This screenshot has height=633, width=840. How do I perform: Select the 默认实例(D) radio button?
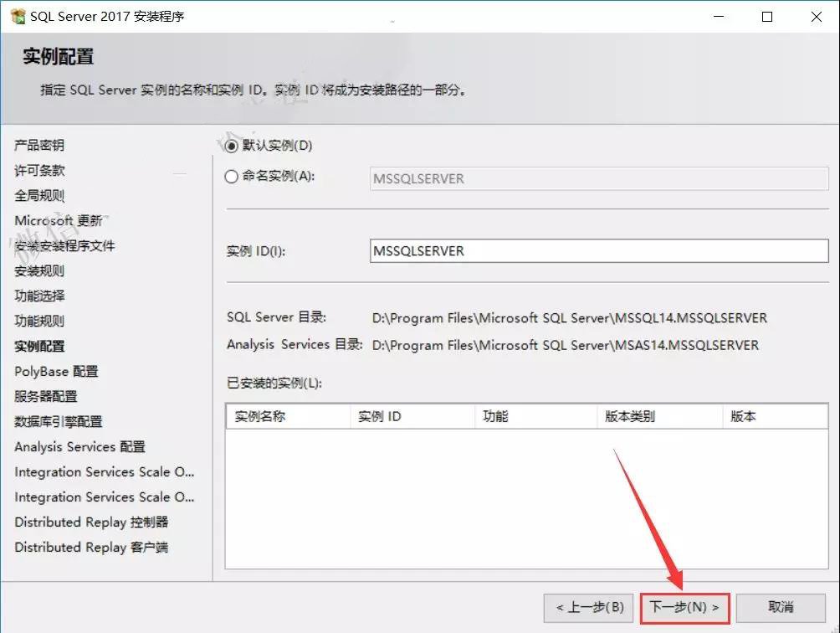tap(232, 146)
